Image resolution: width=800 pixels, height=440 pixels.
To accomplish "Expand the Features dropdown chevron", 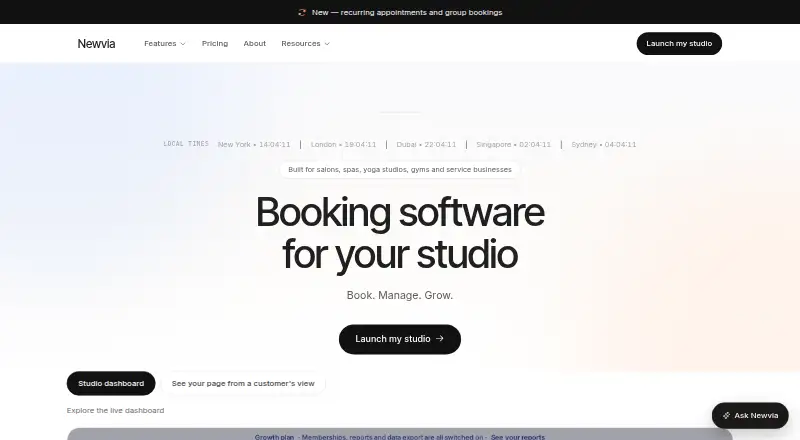I will tap(183, 44).
